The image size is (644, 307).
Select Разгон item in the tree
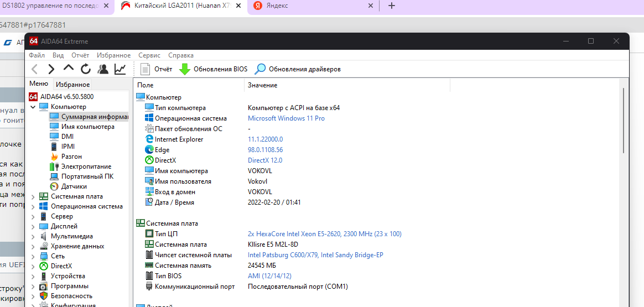point(71,157)
